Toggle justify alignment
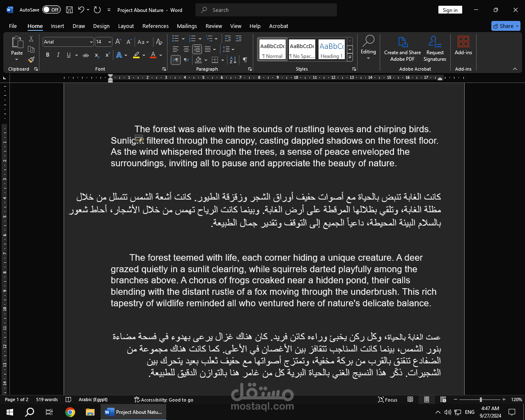Screen dimensions: 525x420 208,49
